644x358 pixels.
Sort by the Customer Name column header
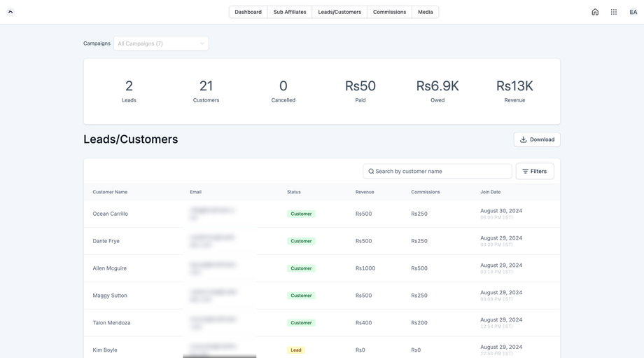(x=110, y=192)
